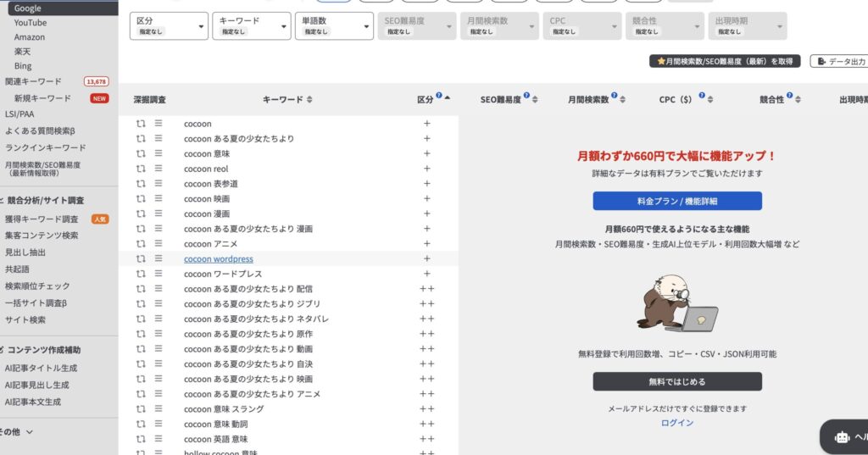Click the help icon beside 競合性 header

[789, 95]
